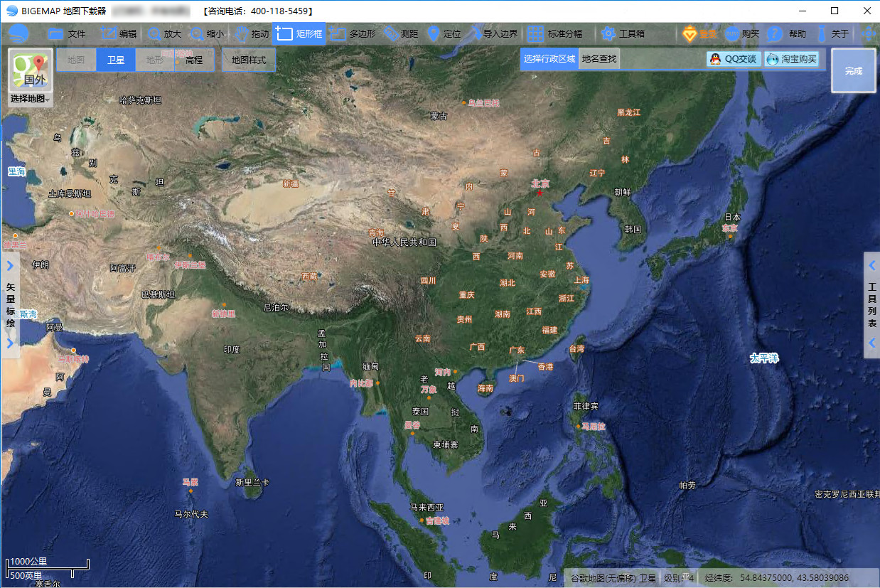
Task: Open the 淘宝购买 Taobao purchase button
Action: click(792, 59)
